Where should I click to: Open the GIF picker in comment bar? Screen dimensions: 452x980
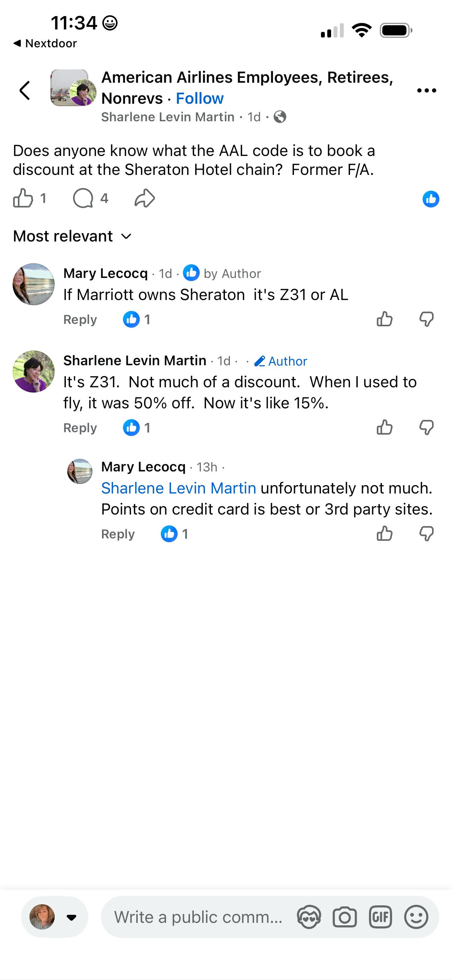click(380, 917)
